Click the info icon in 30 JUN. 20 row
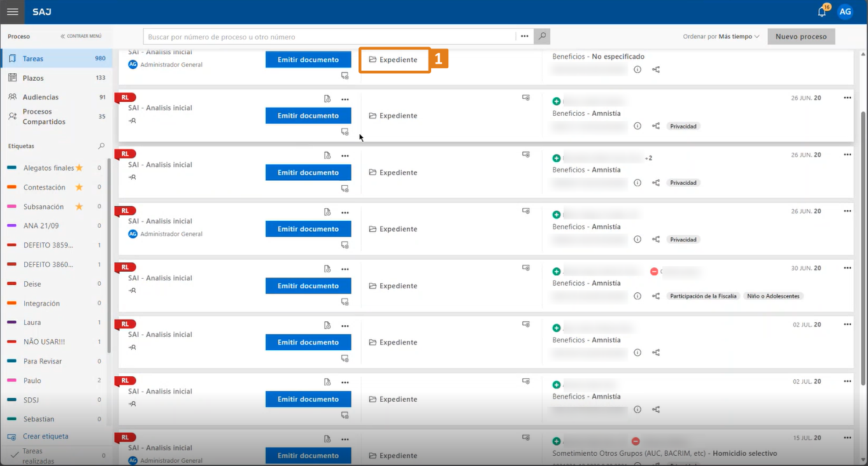The height and width of the screenshot is (466, 868). 637,296
